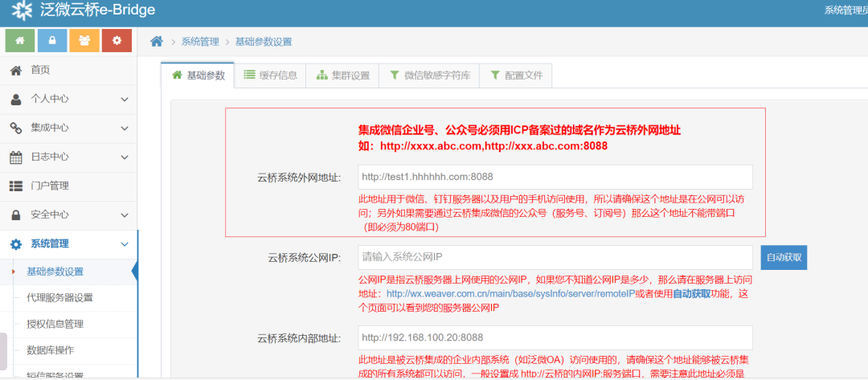Click the sitemap icon on 集群设置 tab
Viewport: 868px width, 380px height.
pyautogui.click(x=321, y=76)
